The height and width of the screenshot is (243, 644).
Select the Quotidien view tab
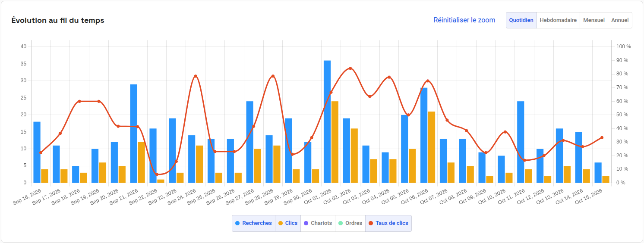click(x=521, y=20)
